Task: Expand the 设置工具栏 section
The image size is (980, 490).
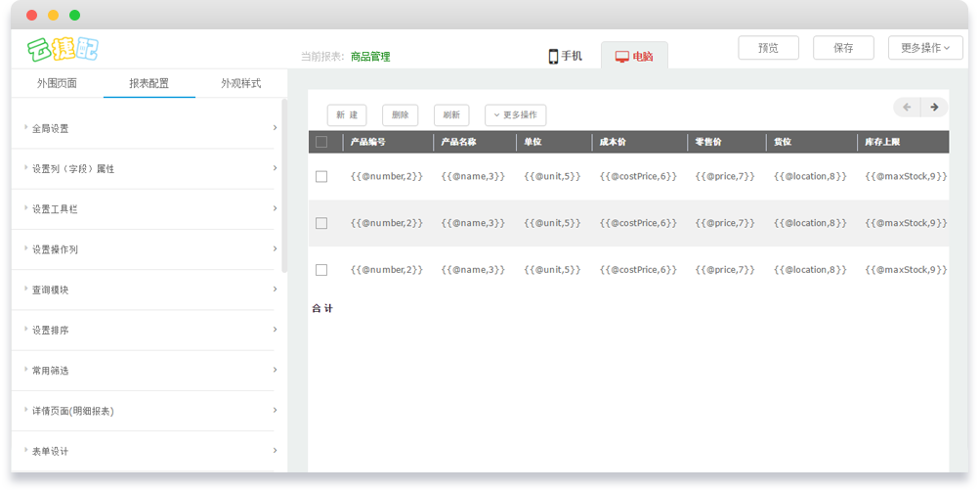Action: tap(149, 209)
